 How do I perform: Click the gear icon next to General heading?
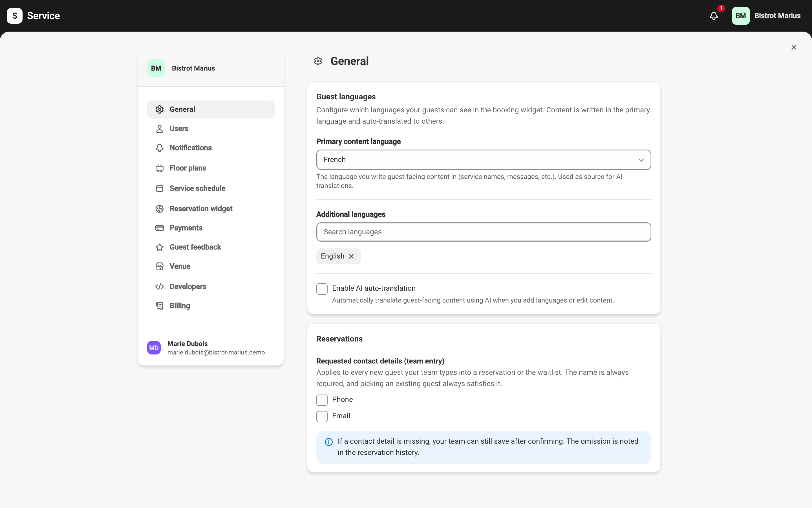(318, 61)
